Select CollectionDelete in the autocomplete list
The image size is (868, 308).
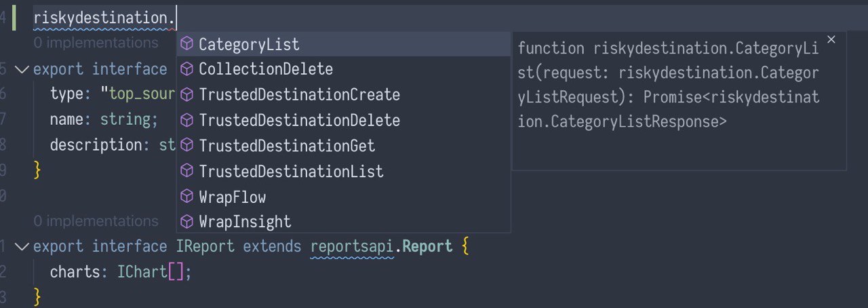[x=344, y=69]
